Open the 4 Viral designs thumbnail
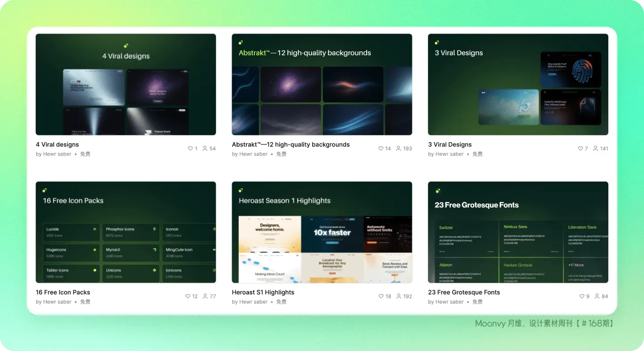Image resolution: width=644 pixels, height=351 pixels. click(126, 85)
